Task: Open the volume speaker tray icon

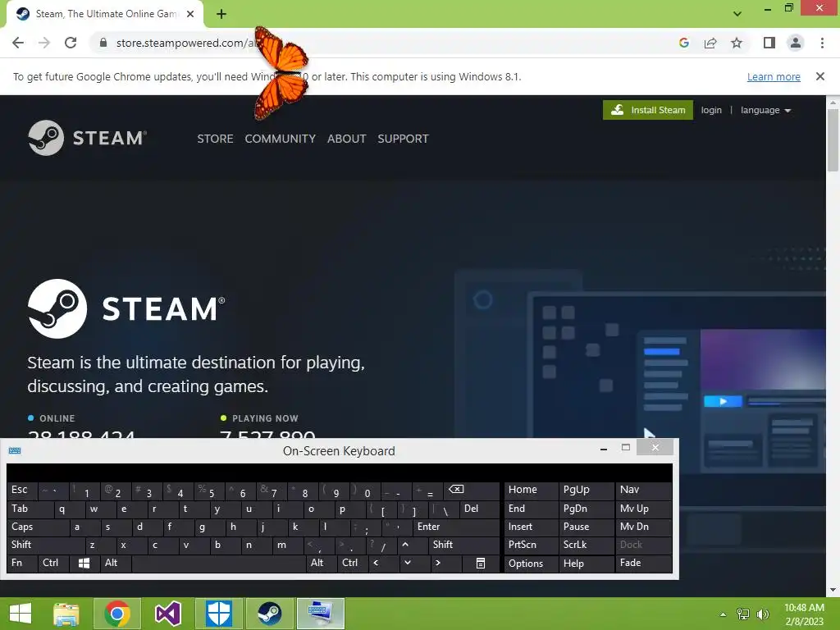Action: pyautogui.click(x=762, y=614)
